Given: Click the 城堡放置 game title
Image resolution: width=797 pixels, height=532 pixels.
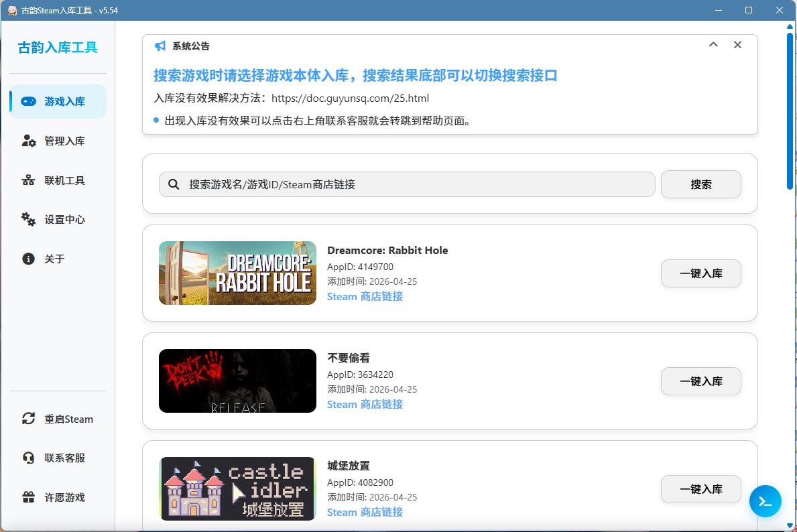Looking at the screenshot, I should [348, 466].
